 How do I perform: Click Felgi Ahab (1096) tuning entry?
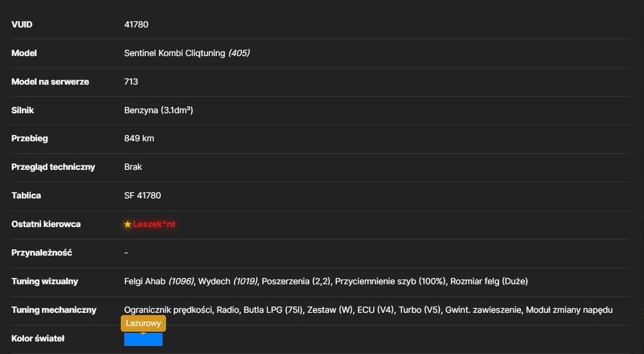pyautogui.click(x=159, y=281)
